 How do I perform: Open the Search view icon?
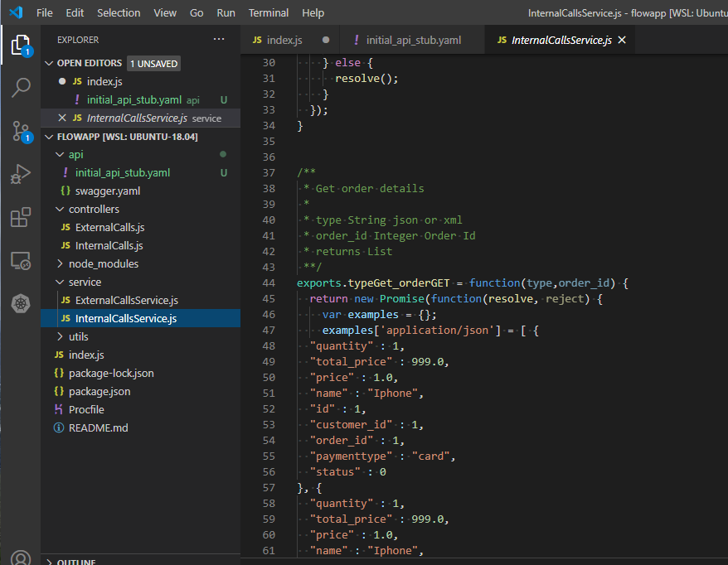tap(21, 88)
